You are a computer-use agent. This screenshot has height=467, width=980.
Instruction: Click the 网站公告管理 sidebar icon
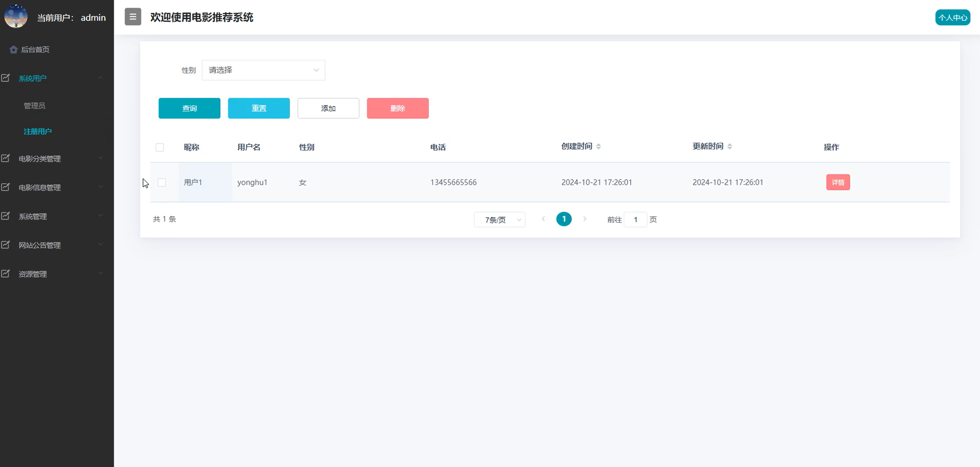[5, 245]
